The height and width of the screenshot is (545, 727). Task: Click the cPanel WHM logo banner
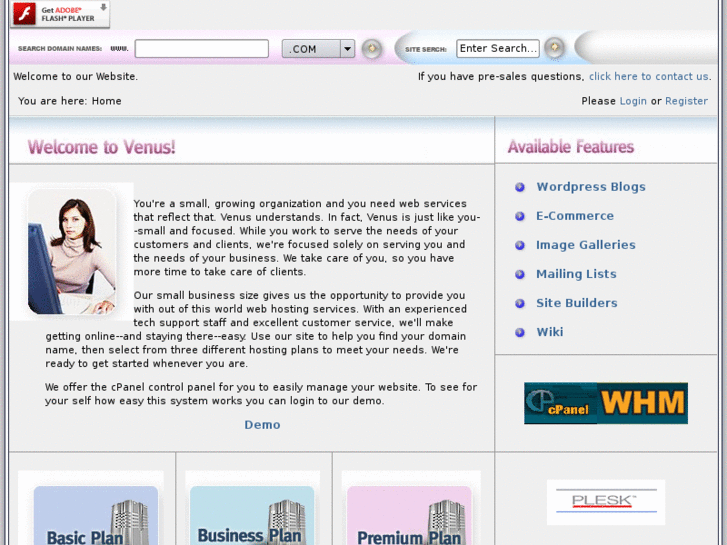606,403
